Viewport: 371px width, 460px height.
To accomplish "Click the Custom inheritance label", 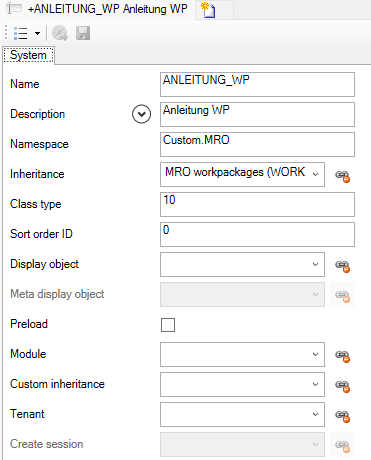I will [x=57, y=384].
